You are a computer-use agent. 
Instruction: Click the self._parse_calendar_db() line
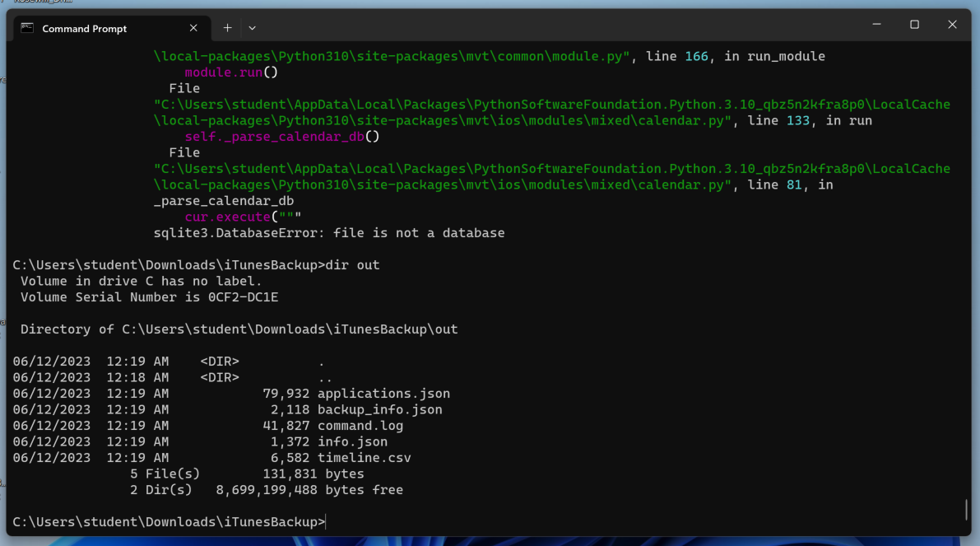(282, 137)
